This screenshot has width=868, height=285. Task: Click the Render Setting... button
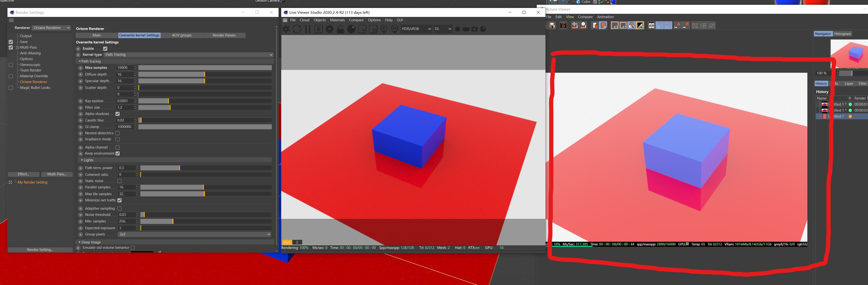[40, 250]
